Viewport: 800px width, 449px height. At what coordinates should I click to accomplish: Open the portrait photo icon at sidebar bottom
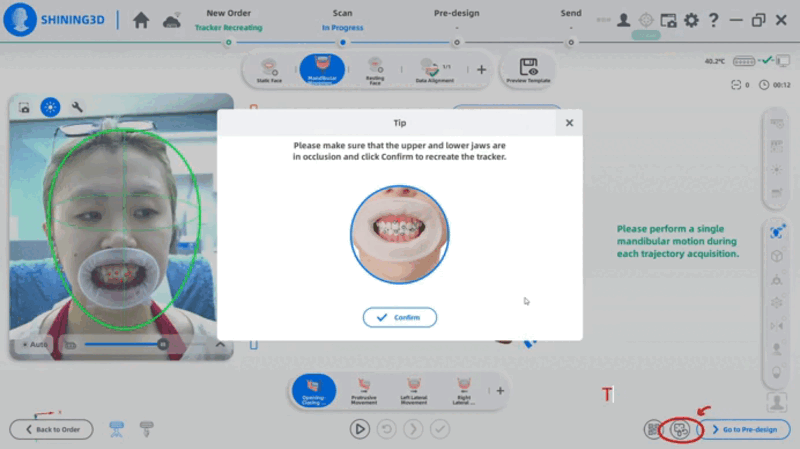pyautogui.click(x=777, y=403)
